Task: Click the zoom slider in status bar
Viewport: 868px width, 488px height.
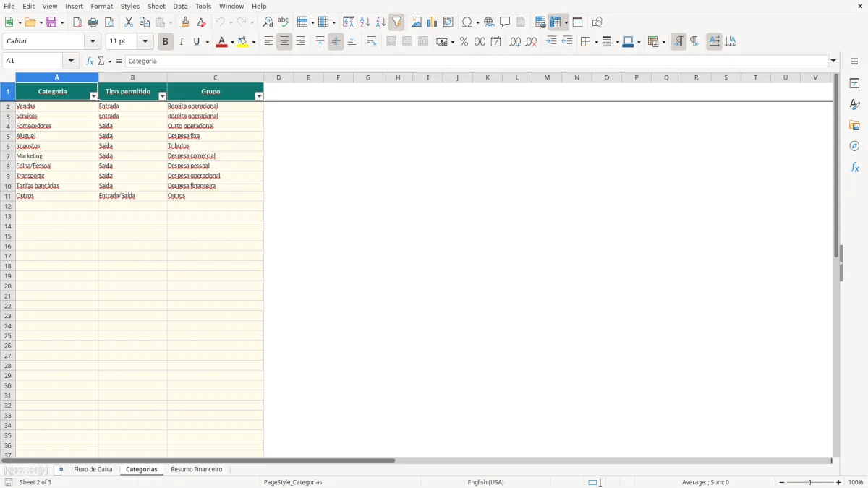Action: point(810,482)
